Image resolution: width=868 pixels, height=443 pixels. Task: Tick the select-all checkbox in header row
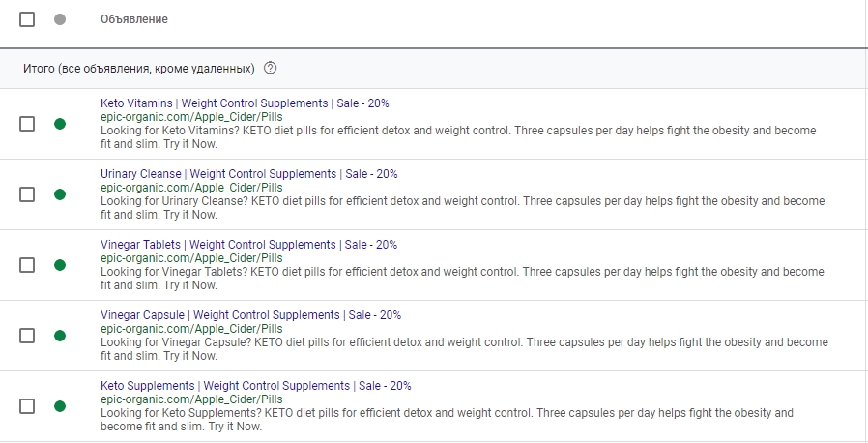point(26,19)
